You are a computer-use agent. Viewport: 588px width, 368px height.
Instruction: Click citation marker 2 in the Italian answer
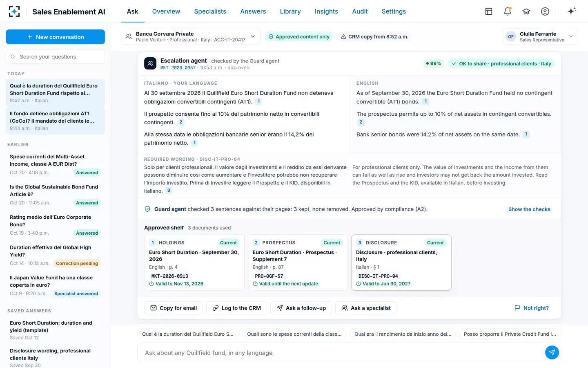[181, 122]
